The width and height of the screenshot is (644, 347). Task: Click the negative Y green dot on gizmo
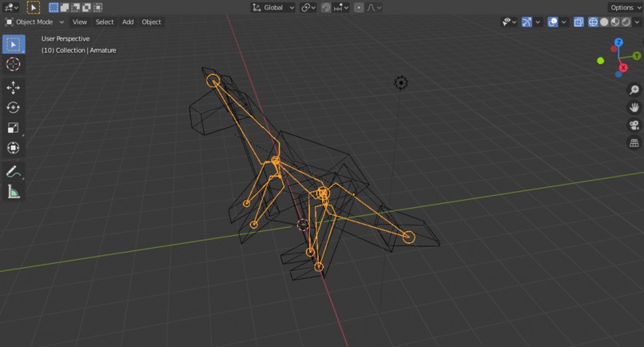coord(601,61)
